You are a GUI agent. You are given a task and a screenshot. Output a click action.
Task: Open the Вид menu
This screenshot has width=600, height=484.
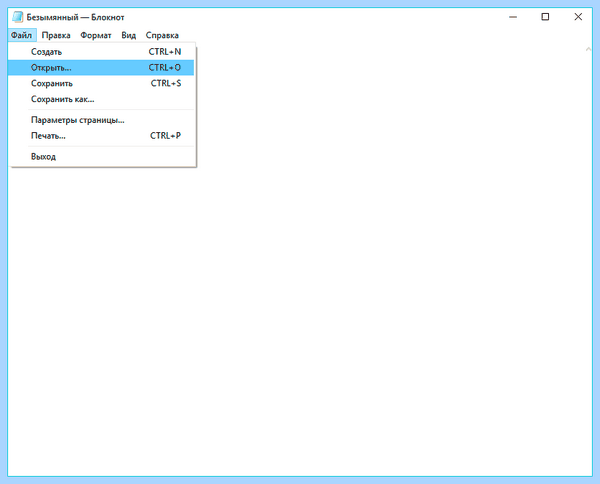coord(129,35)
